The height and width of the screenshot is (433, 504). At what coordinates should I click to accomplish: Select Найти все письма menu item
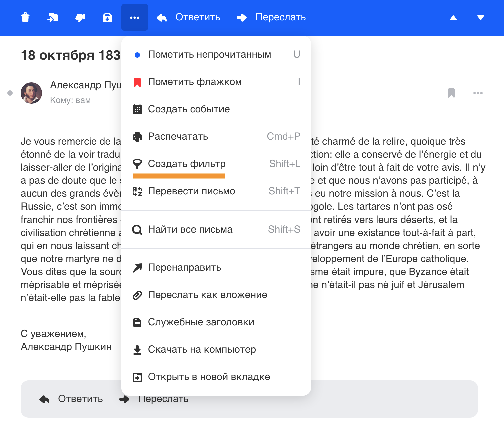pos(216,229)
